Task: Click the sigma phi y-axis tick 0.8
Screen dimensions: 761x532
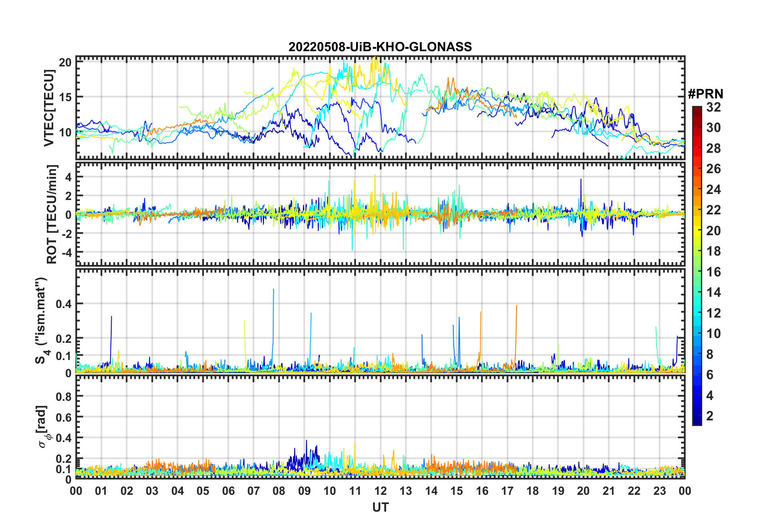Action: [64, 396]
